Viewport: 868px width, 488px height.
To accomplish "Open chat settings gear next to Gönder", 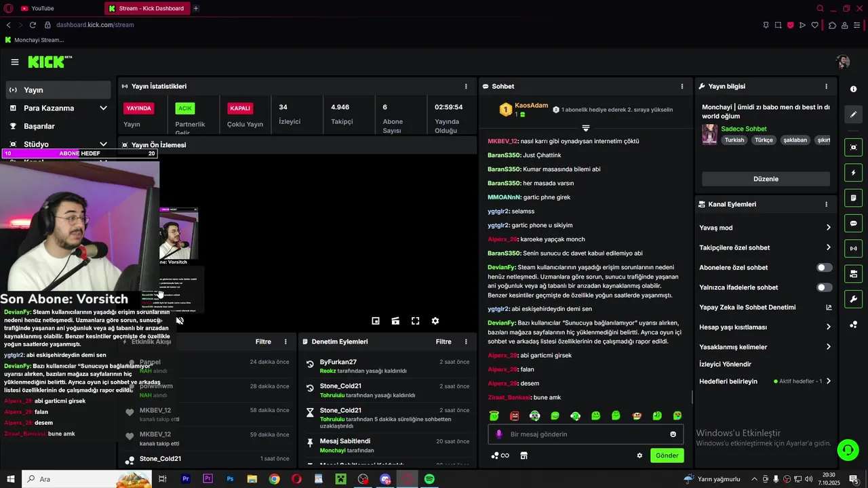I will (639, 455).
